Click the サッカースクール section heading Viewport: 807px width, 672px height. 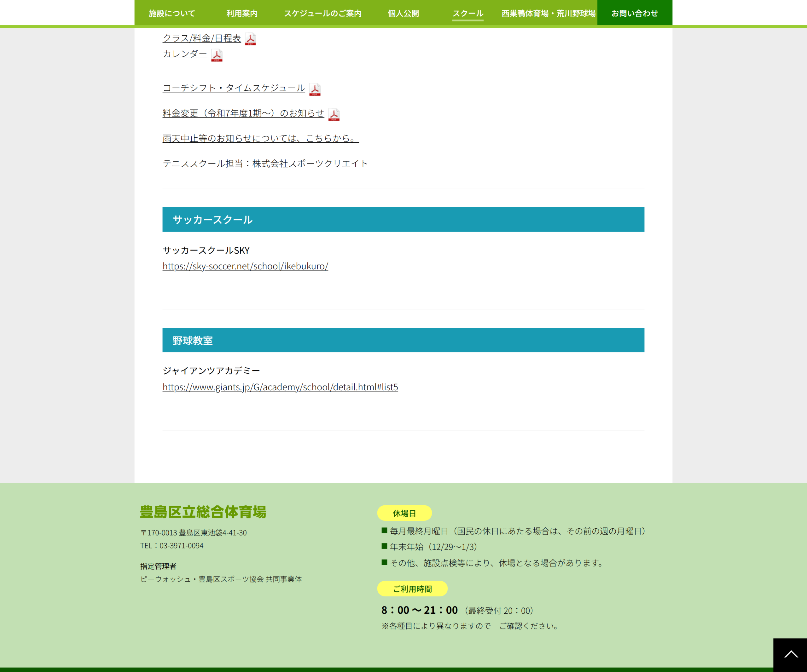coord(403,220)
